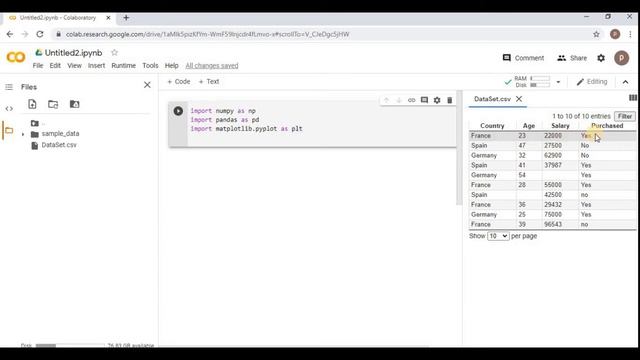Add a new Text cell
The width and height of the screenshot is (640, 360).
[x=209, y=82]
